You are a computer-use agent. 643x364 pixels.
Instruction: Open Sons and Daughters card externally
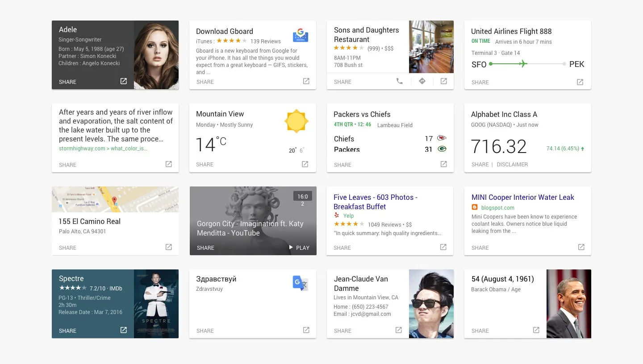[x=444, y=81]
